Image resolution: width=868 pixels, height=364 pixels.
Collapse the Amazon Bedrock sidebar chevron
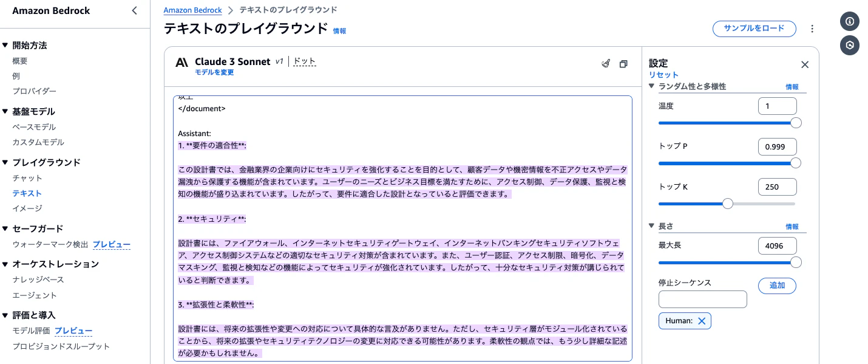coord(135,11)
